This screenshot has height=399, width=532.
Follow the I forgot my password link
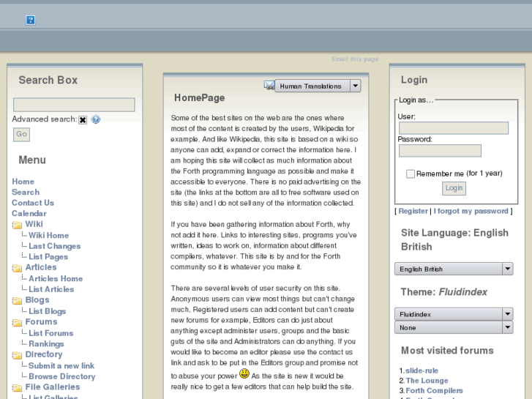coord(471,212)
